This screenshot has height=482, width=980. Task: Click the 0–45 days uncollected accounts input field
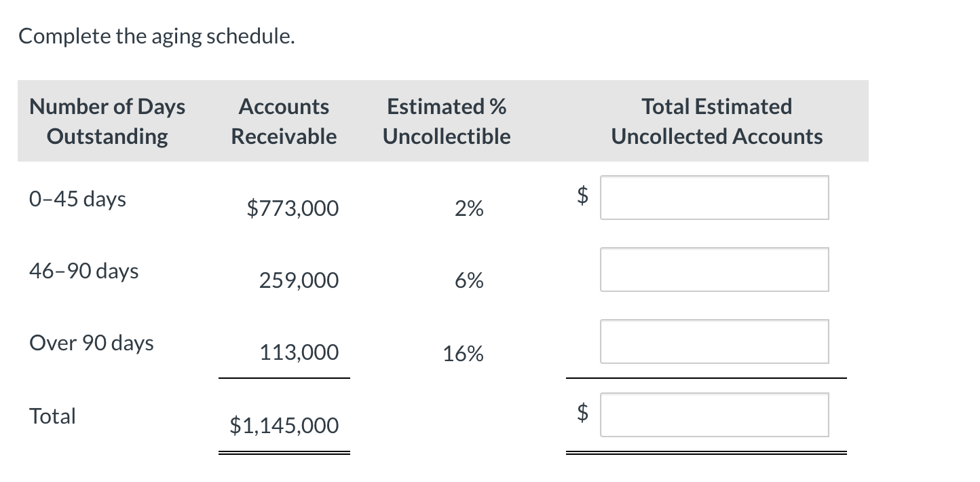[714, 198]
